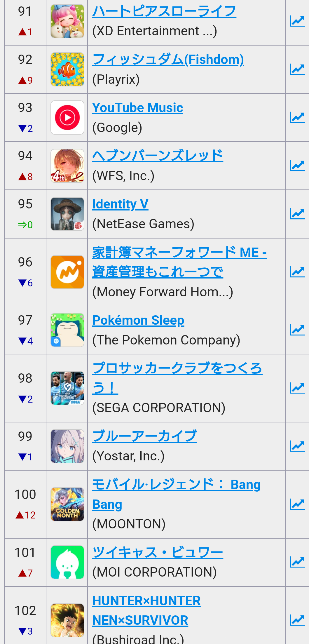The height and width of the screenshot is (644, 309).
Task: Click chart icon in SEGA soccer club row
Action: (297, 388)
